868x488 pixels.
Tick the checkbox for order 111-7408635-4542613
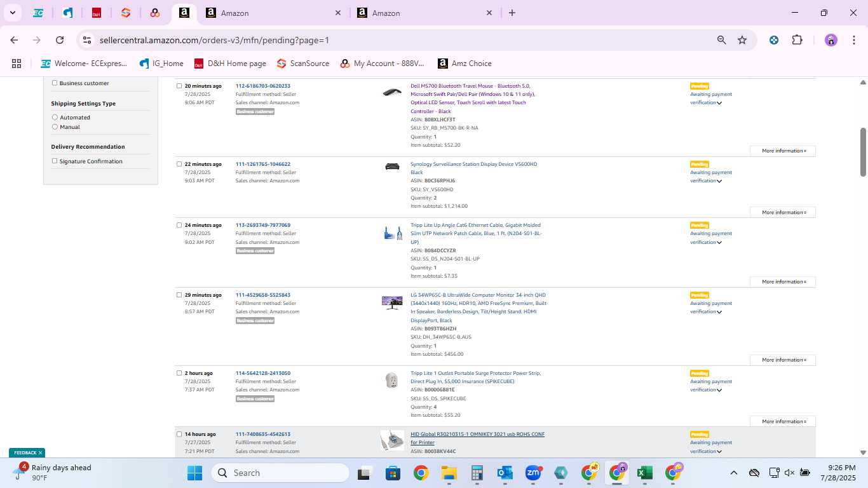coord(179,434)
